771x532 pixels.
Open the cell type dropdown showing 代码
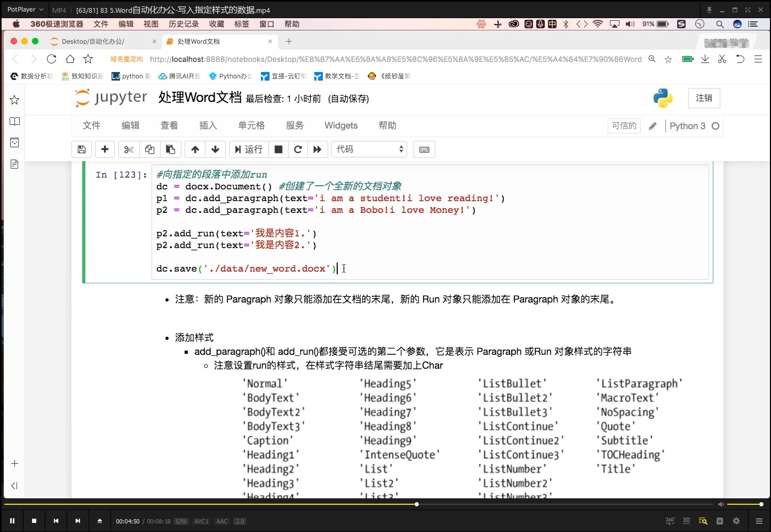coord(369,149)
